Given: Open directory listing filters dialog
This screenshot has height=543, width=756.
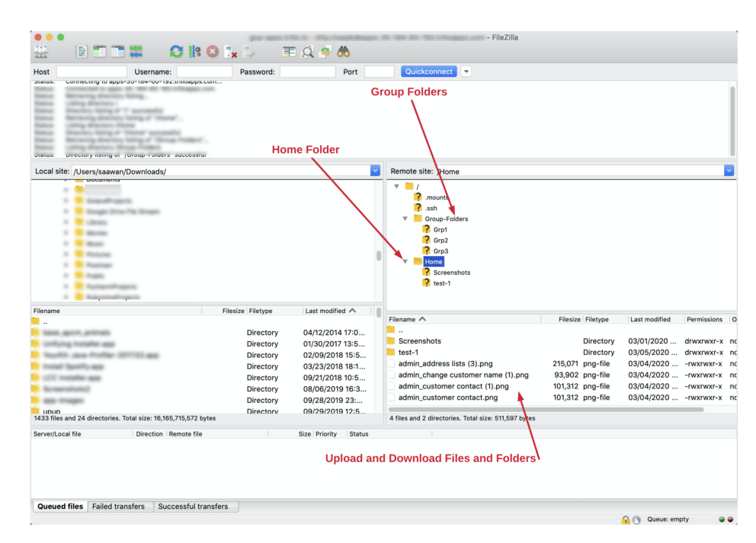Looking at the screenshot, I should pos(290,52).
